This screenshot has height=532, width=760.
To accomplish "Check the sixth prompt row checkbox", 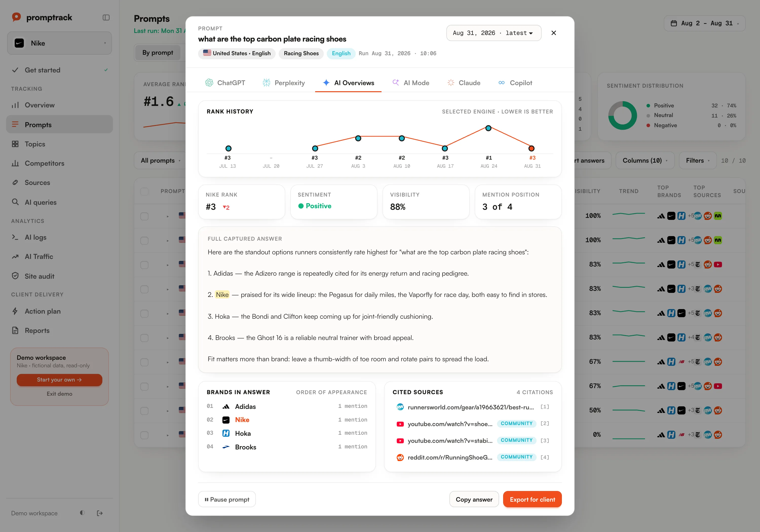I will 144,338.
